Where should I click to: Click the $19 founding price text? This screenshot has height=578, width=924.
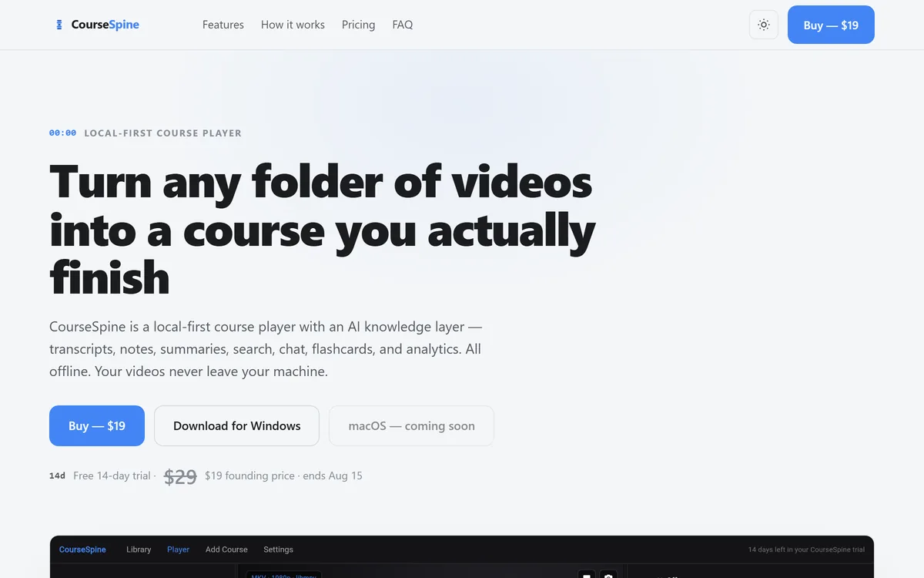(x=249, y=476)
